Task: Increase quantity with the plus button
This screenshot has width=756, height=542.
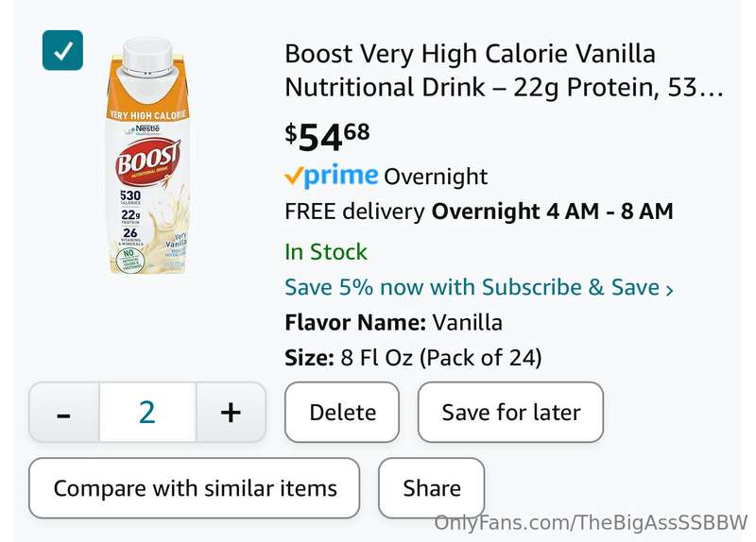Action: [x=231, y=413]
